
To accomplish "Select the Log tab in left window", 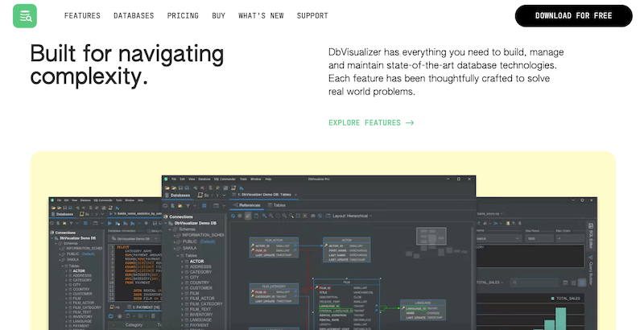I will point(114,307).
